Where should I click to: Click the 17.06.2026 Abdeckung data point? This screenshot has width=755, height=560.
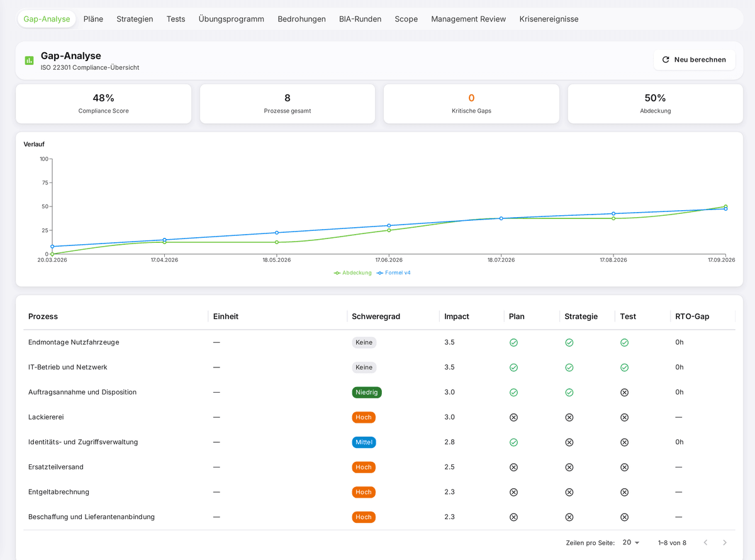(x=389, y=230)
